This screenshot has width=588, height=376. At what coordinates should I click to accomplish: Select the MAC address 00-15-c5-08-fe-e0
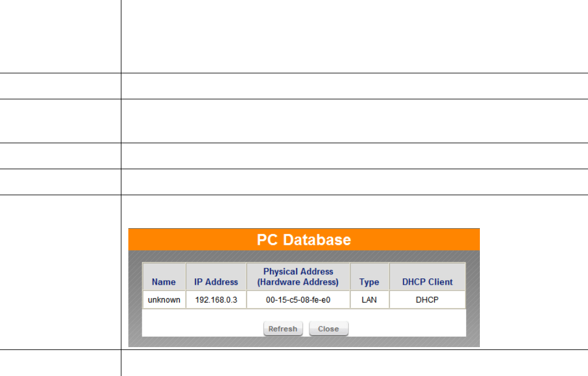pos(298,300)
